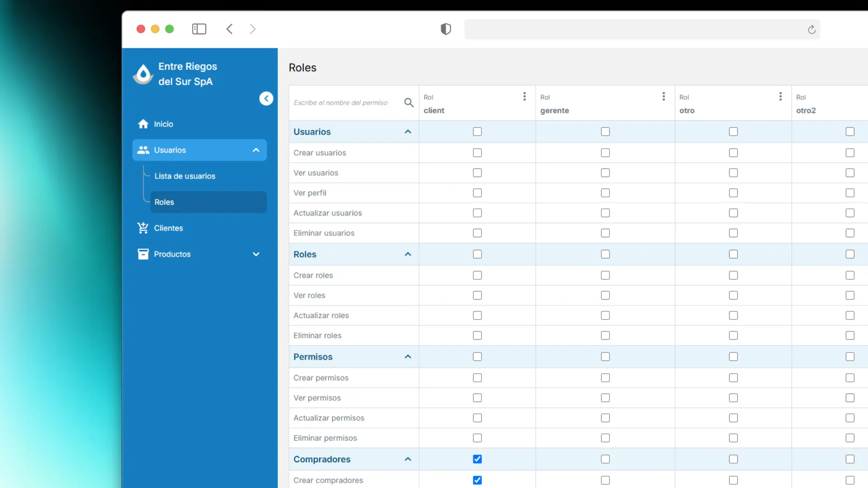Open three-dot menu for otro role
Screen dimensions: 868x488
tap(780, 97)
